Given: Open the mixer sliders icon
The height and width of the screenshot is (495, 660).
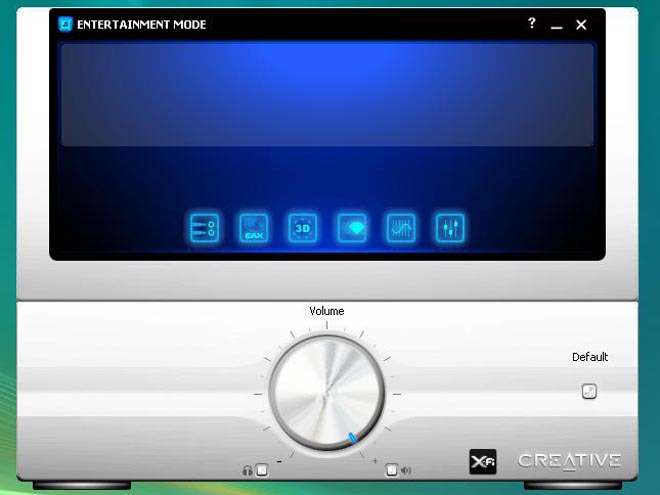Looking at the screenshot, I should coord(450,228).
